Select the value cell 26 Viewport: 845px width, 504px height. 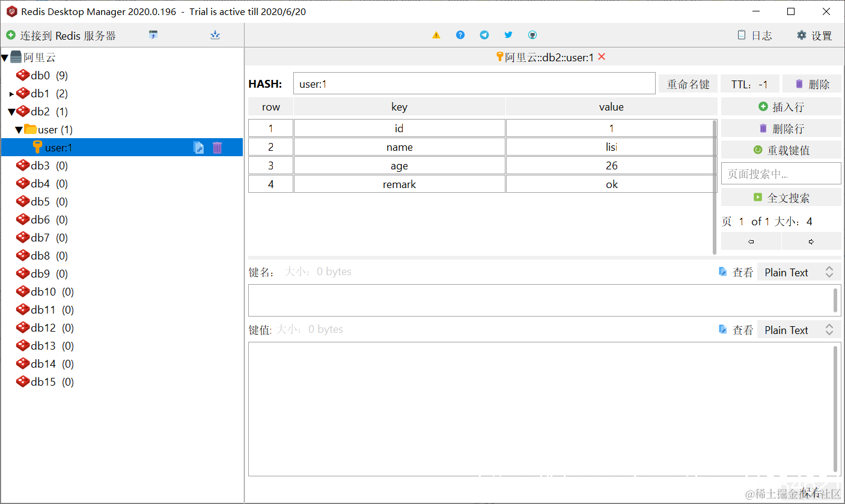coord(611,166)
